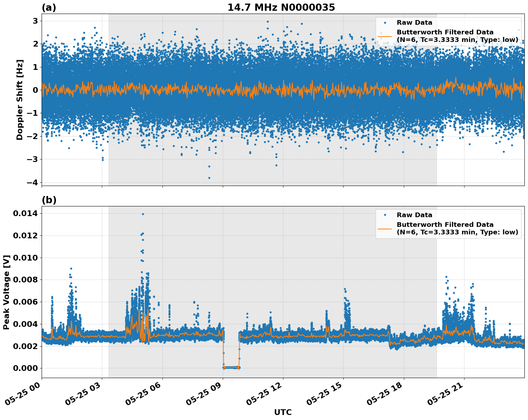This screenshot has width=528, height=420.
Task: Select the panel (b) subplot label
Action: tap(49, 199)
